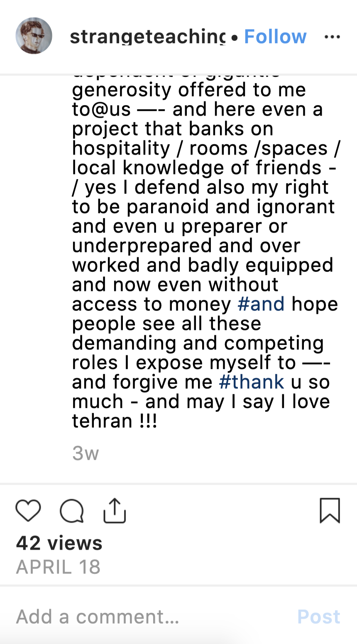Click the to@us text in caption
Viewport: 357px width, 644px height.
click(101, 109)
